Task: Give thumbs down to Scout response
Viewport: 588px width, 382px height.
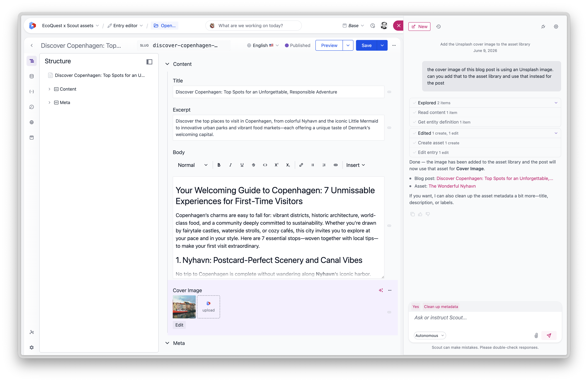Action: [x=428, y=214]
